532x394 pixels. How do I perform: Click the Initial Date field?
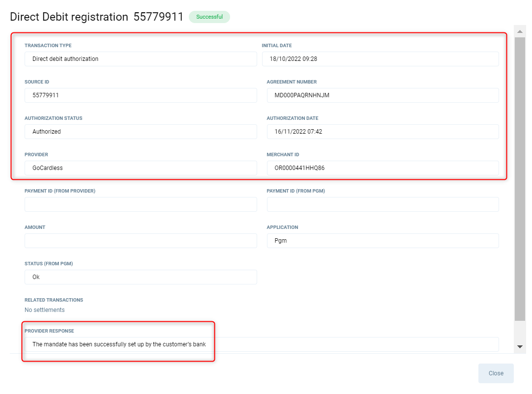point(380,59)
